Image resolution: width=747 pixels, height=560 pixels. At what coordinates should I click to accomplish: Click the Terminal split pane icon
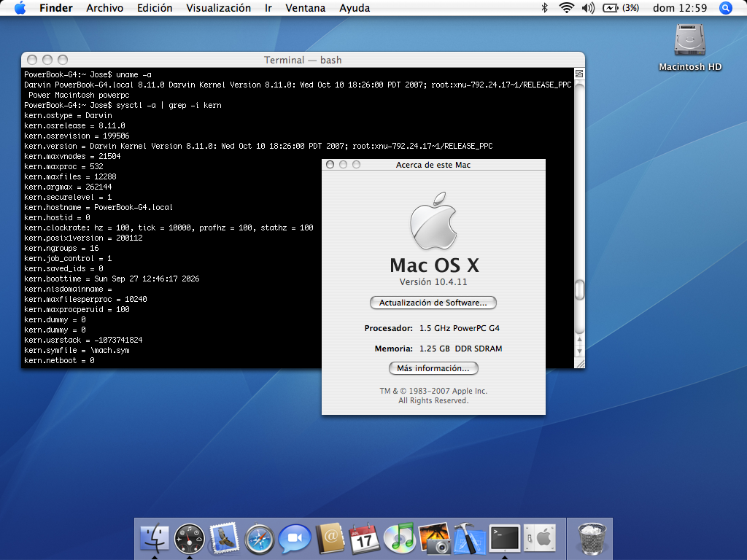[579, 74]
